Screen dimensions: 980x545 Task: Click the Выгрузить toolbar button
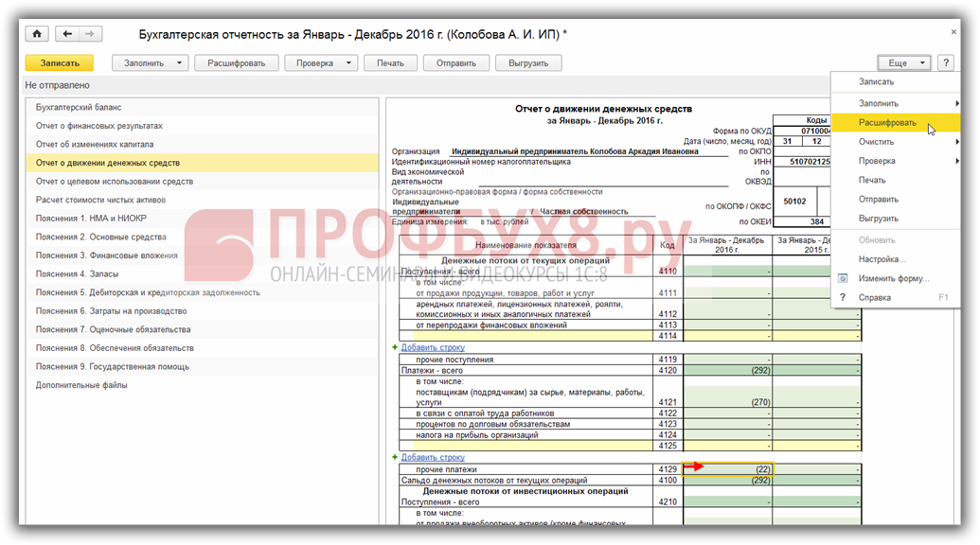point(528,63)
